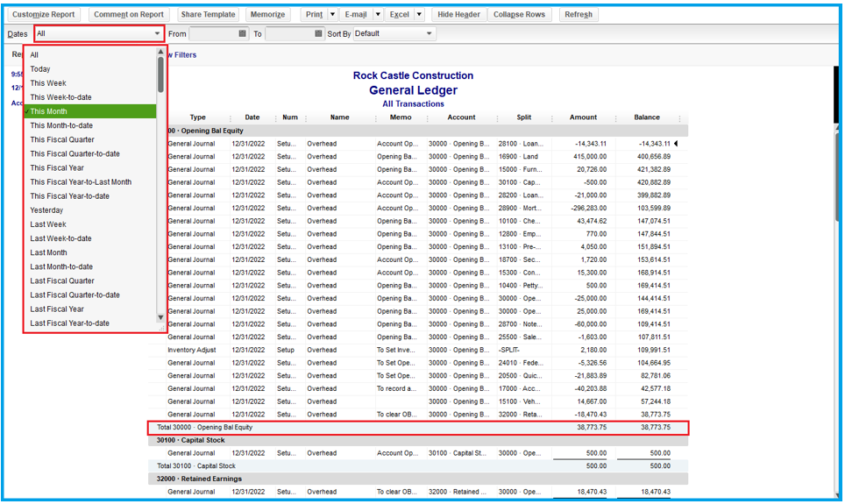Click the Share Template button
The image size is (845, 504).
coord(208,15)
